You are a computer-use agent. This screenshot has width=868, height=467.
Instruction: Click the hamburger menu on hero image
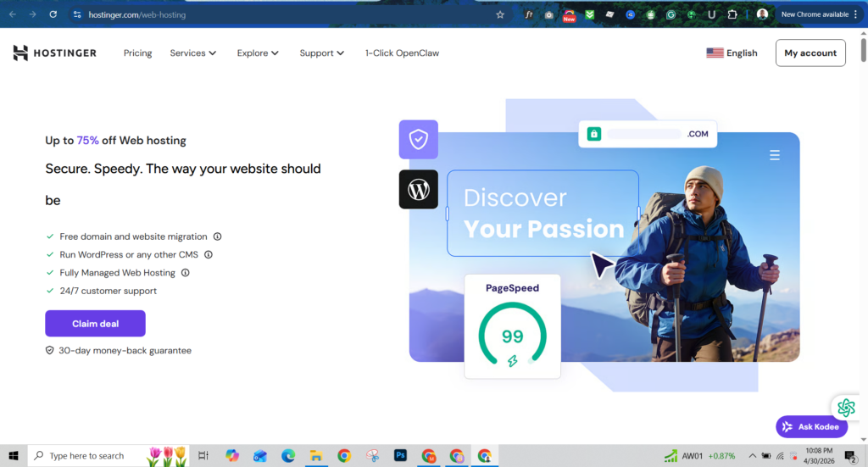(775, 155)
